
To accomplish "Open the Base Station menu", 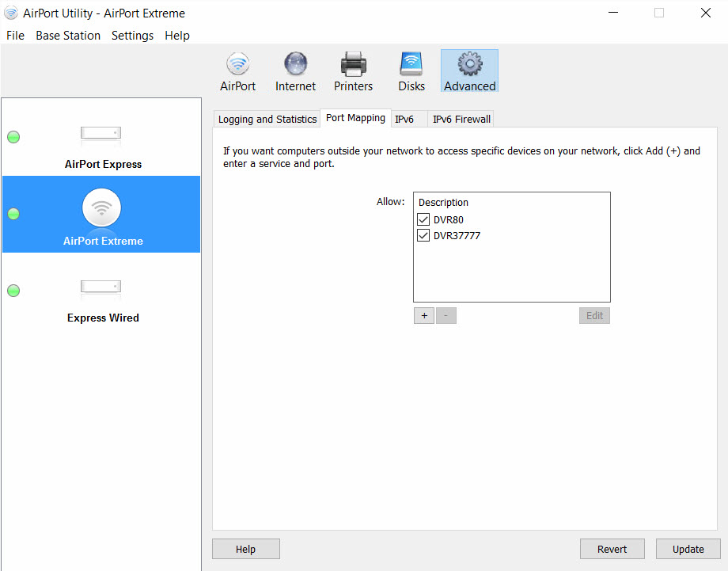I will (x=68, y=36).
